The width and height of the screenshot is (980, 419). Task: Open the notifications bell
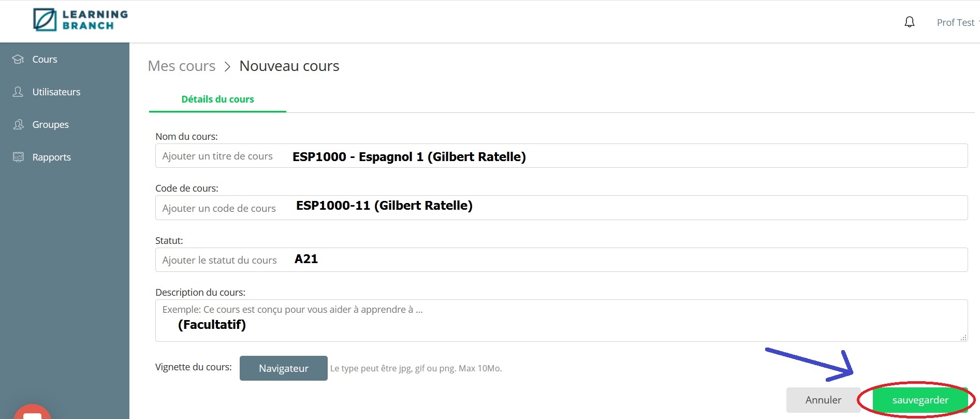909,22
